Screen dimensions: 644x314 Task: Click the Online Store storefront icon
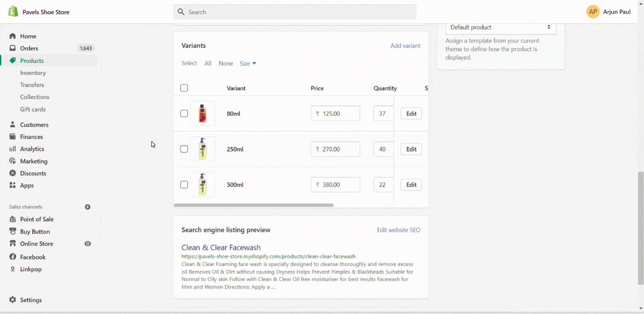pos(13,244)
